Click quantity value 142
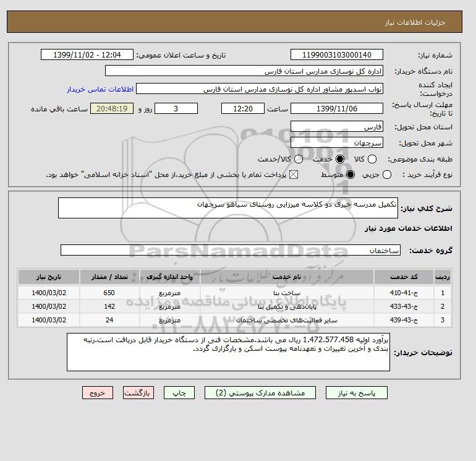 tap(109, 306)
